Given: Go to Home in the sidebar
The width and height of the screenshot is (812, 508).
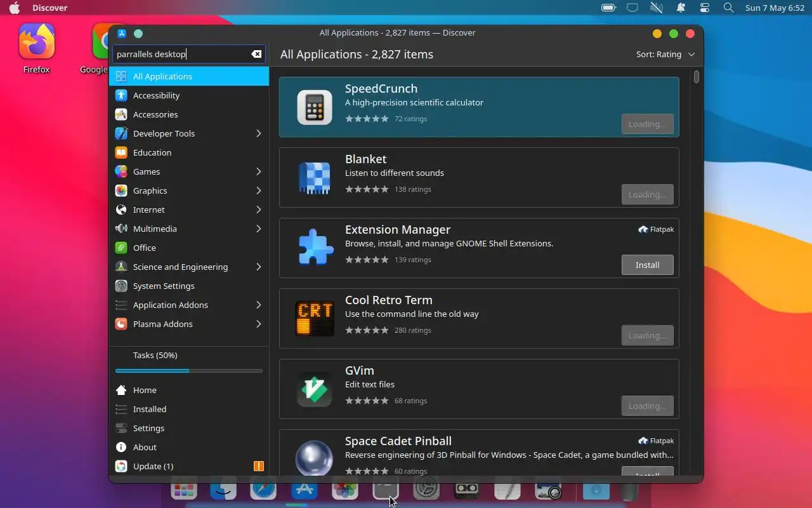Looking at the screenshot, I should pos(189,390).
